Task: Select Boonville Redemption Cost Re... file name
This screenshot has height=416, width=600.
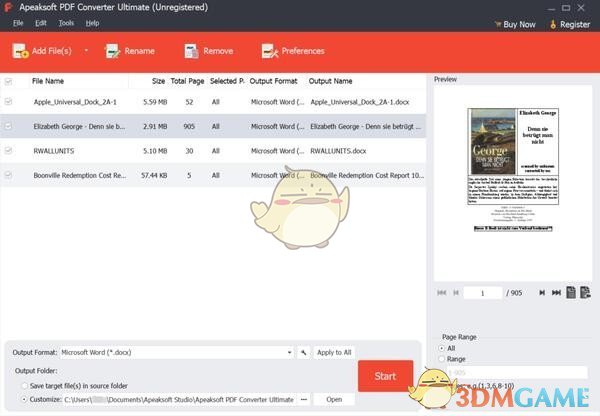Action: coord(80,175)
